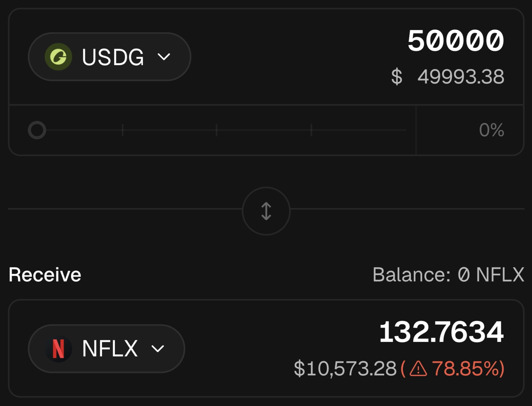Click the $10,573.28 receive value

(345, 369)
